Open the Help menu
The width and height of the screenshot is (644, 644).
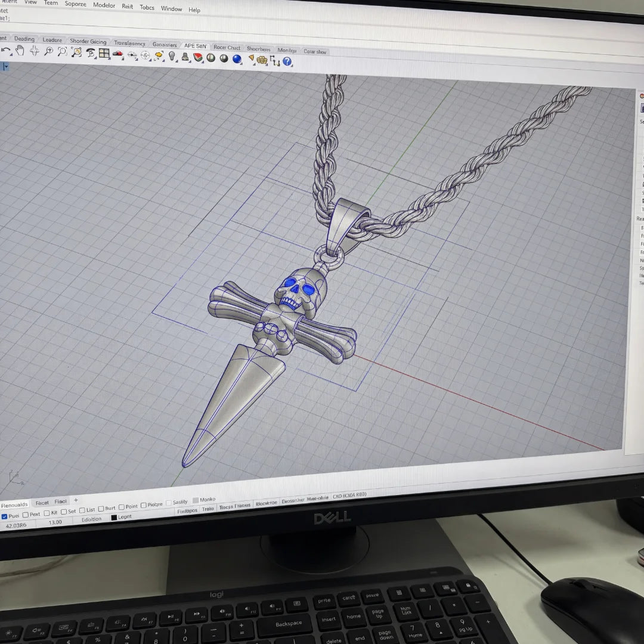coord(194,10)
